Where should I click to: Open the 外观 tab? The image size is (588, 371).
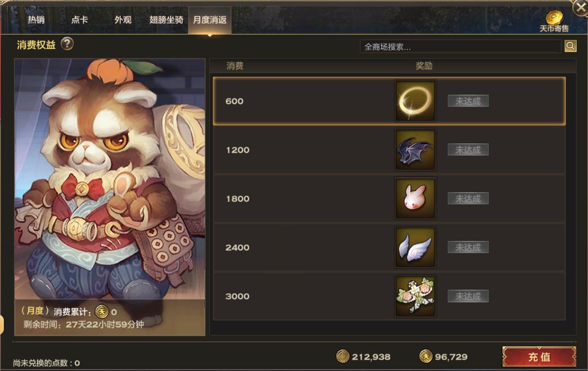pos(123,19)
